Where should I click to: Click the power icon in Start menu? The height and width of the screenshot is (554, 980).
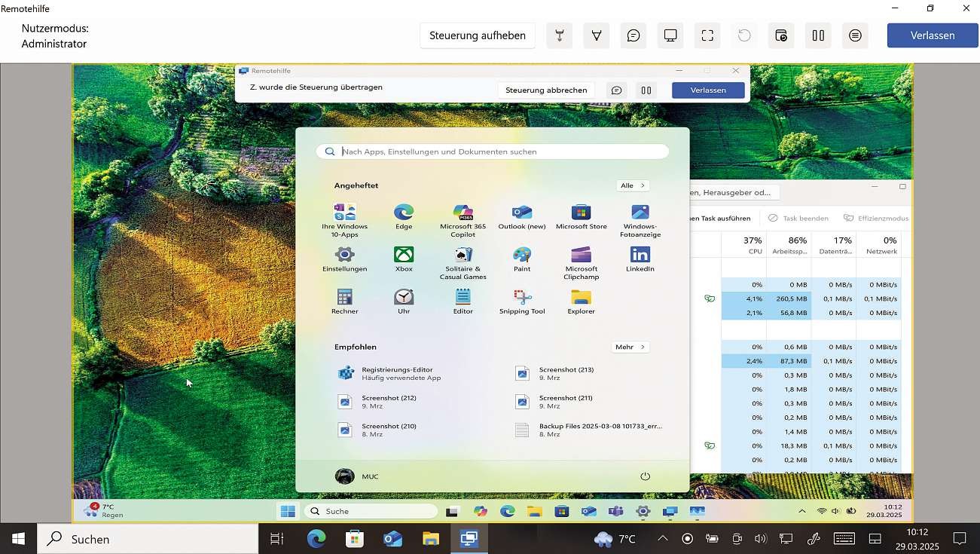pyautogui.click(x=645, y=476)
